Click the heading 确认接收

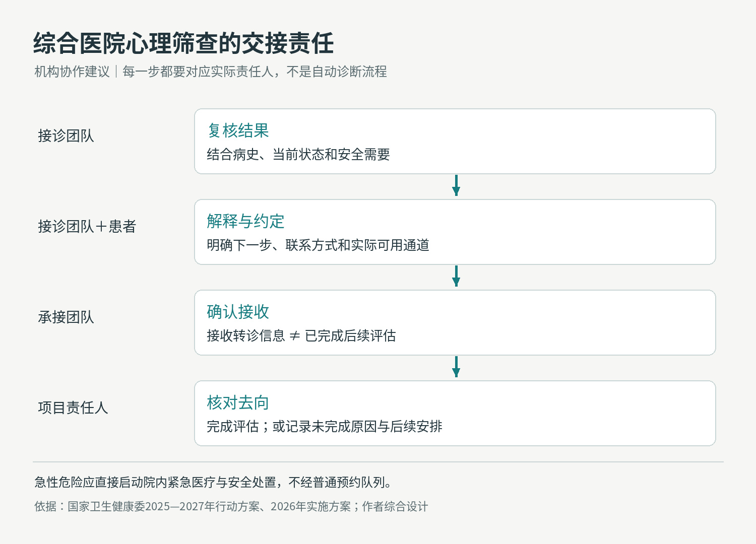(238, 312)
